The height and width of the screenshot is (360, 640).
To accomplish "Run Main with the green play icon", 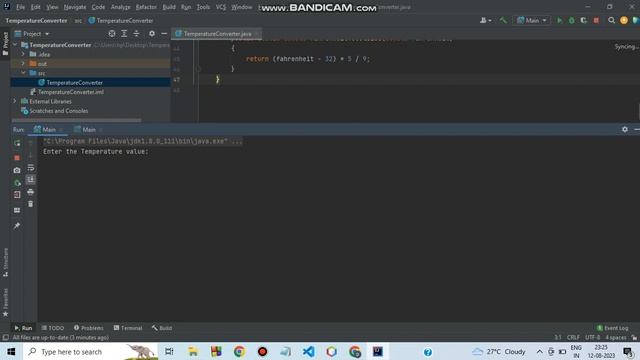I will (560, 20).
